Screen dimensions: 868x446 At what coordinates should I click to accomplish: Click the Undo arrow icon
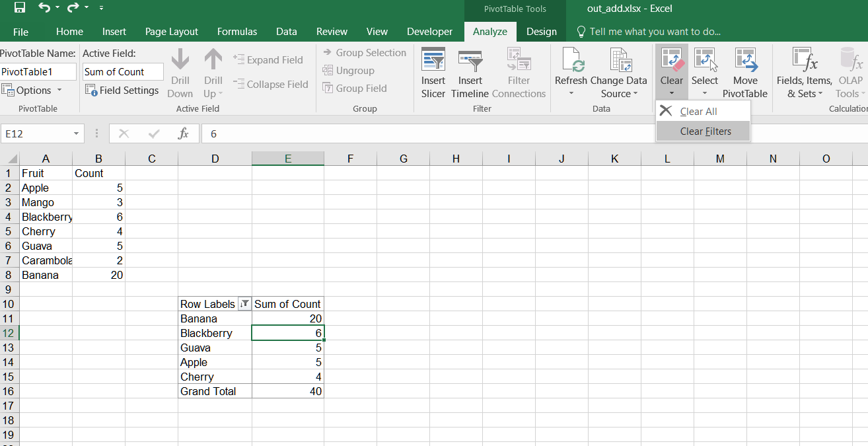coord(44,9)
